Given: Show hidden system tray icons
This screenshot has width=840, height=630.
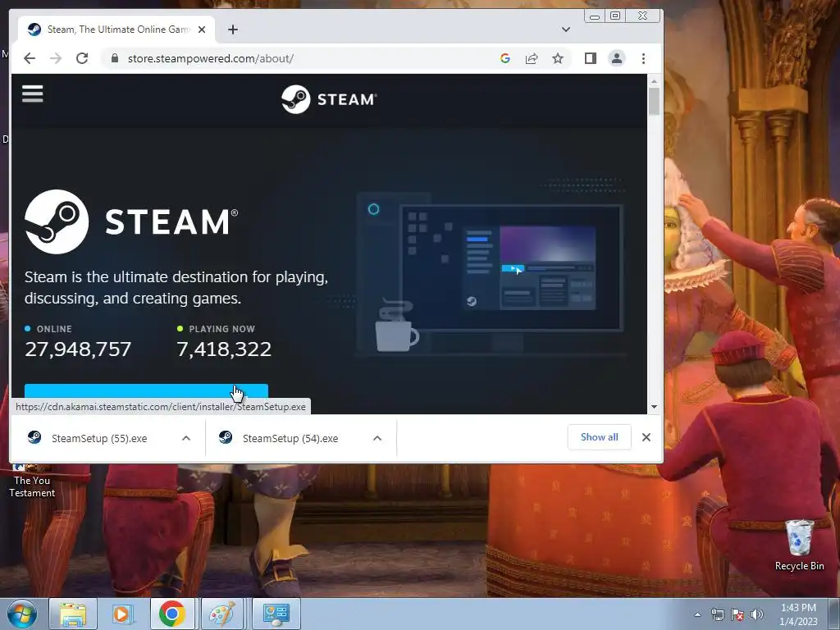Looking at the screenshot, I should tap(697, 614).
